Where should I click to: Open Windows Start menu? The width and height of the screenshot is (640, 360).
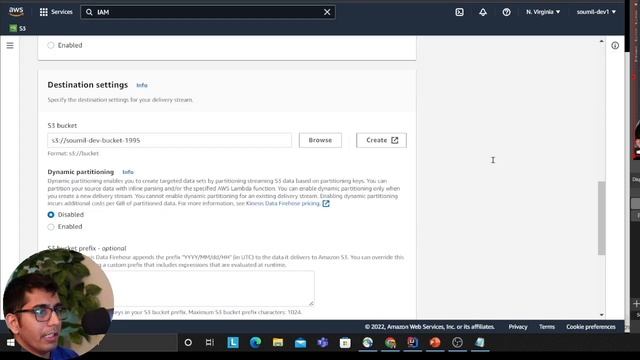[x=11, y=343]
